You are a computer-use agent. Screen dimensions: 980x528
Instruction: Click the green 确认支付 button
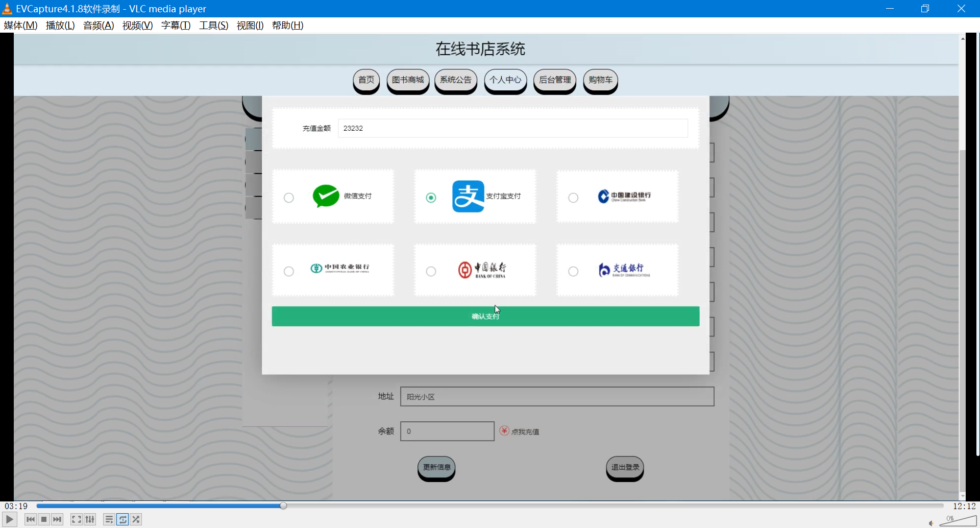[x=485, y=317]
